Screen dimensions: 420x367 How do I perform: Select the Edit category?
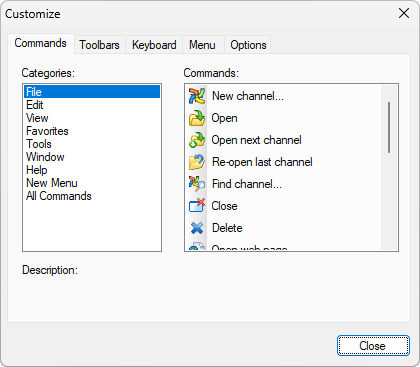(92, 105)
